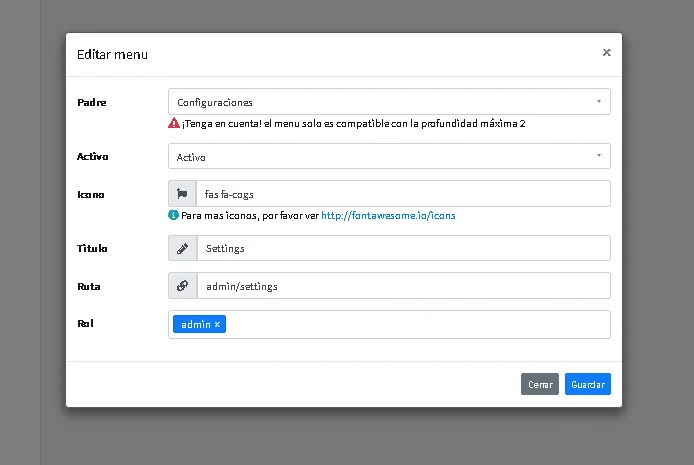The height and width of the screenshot is (465, 694).
Task: Click the flag icon beside Icono field
Action: tap(182, 194)
